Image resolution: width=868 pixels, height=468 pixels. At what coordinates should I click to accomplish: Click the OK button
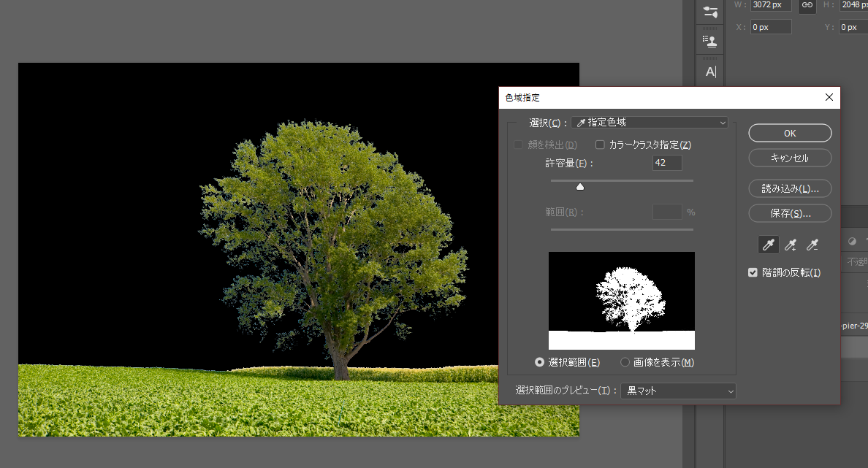coord(790,133)
